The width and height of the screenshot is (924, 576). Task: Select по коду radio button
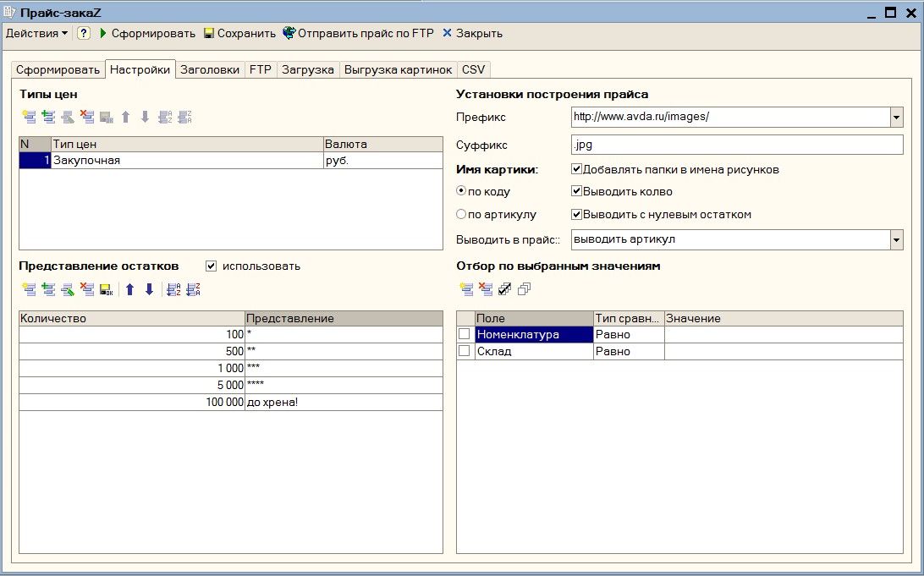[x=461, y=191]
